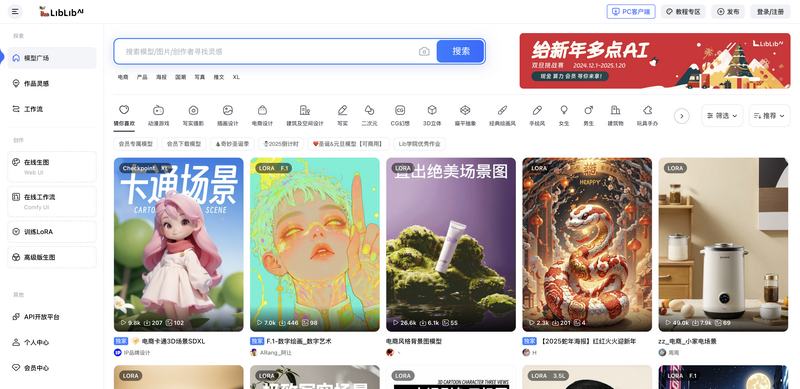Viewport: 800px width, 389px height.
Task: Select the 奇妙圣诞季 filter chip
Action: (232, 144)
